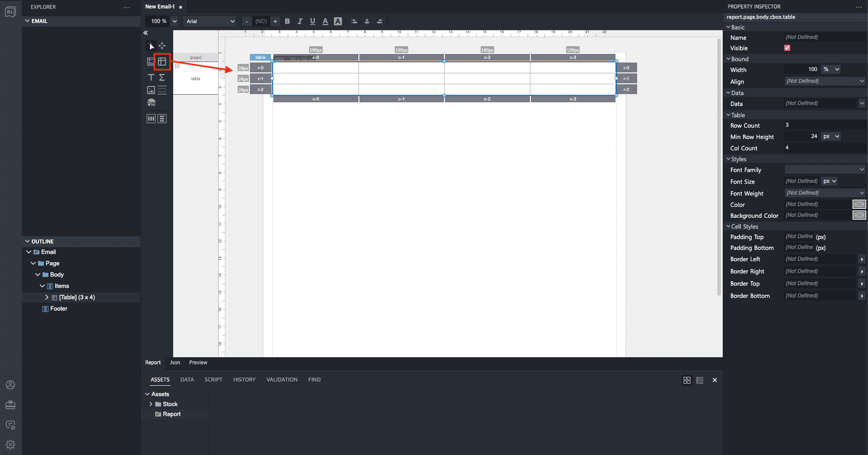Select the pointer selection tool
Screen dimensions: 868x455
tap(151, 46)
